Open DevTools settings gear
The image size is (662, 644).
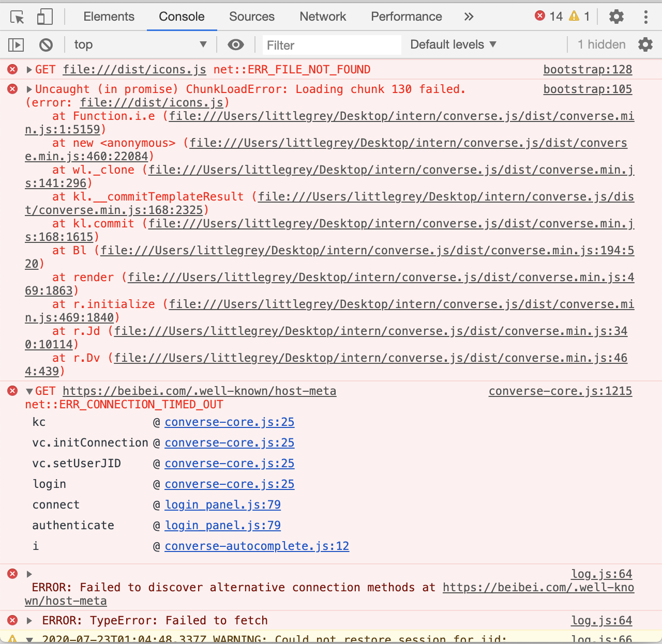click(616, 17)
